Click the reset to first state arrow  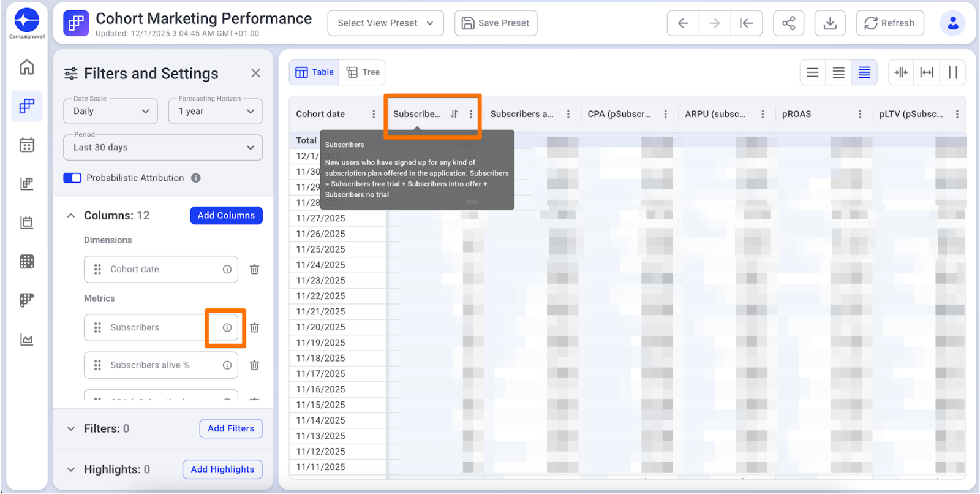[x=746, y=23]
